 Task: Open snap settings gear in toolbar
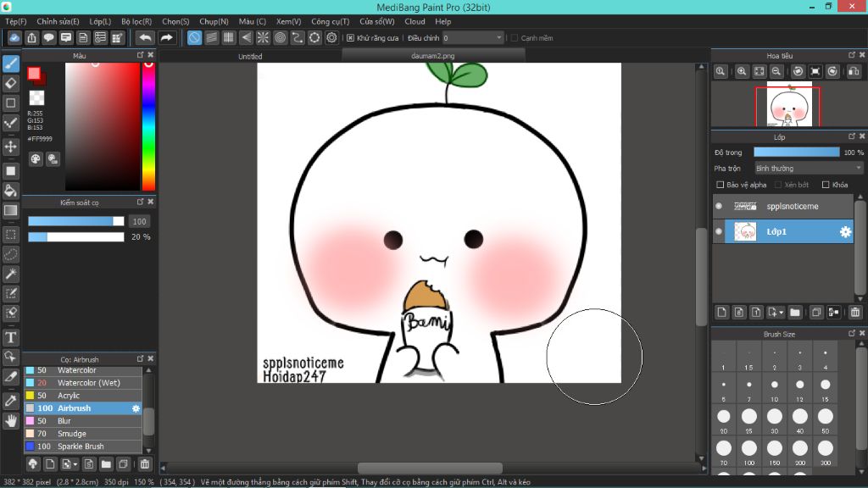[x=331, y=37]
